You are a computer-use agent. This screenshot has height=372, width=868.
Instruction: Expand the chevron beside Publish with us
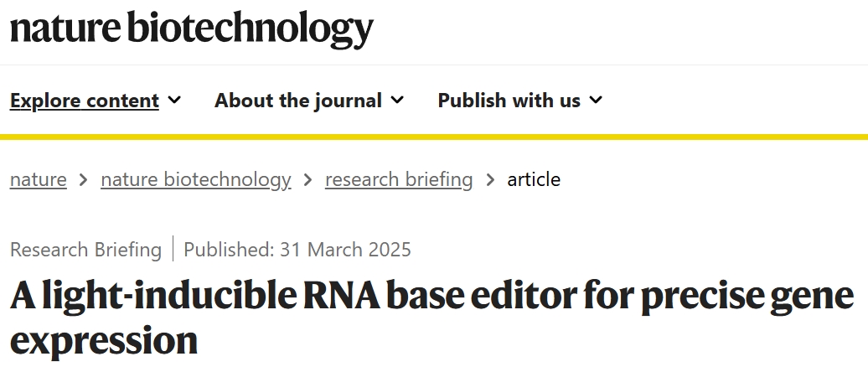pos(596,101)
